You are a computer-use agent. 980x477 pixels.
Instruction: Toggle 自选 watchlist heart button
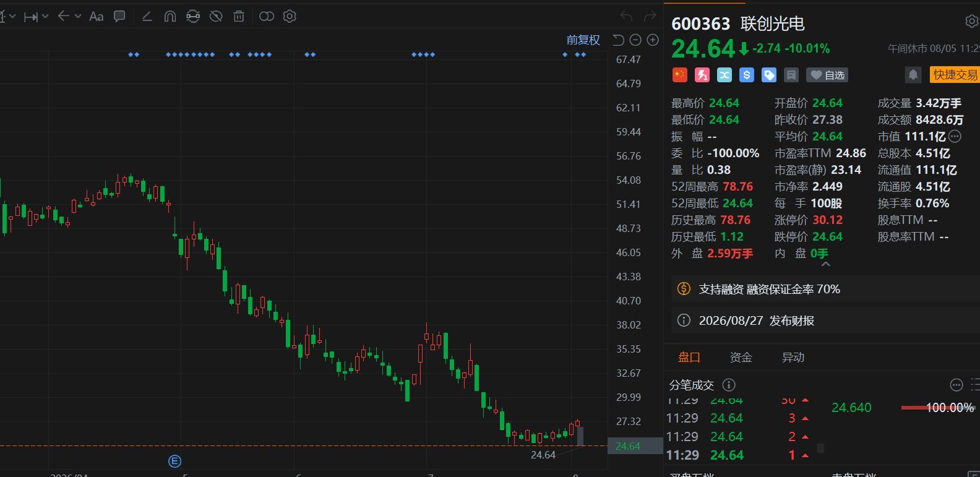[827, 75]
